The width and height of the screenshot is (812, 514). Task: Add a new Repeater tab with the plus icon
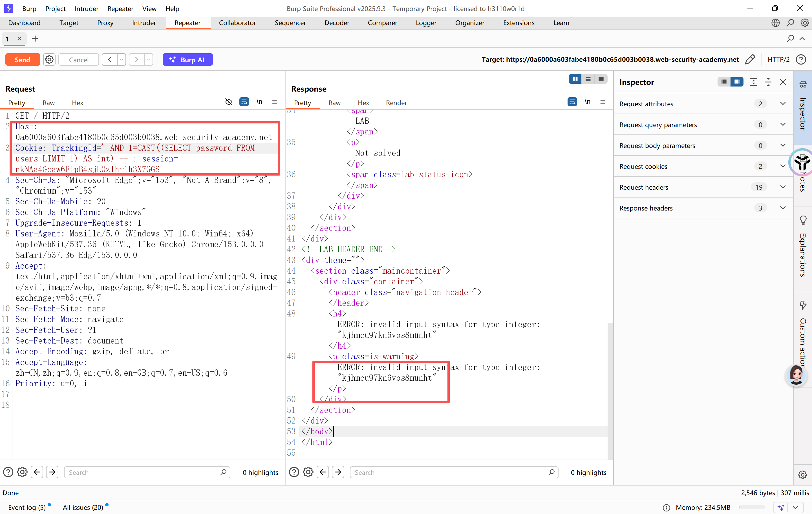click(x=35, y=39)
